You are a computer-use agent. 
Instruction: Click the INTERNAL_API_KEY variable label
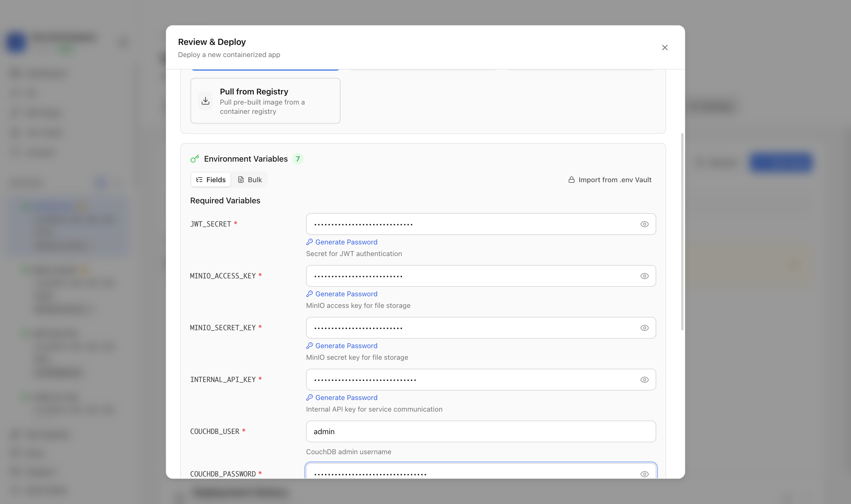[223, 380]
